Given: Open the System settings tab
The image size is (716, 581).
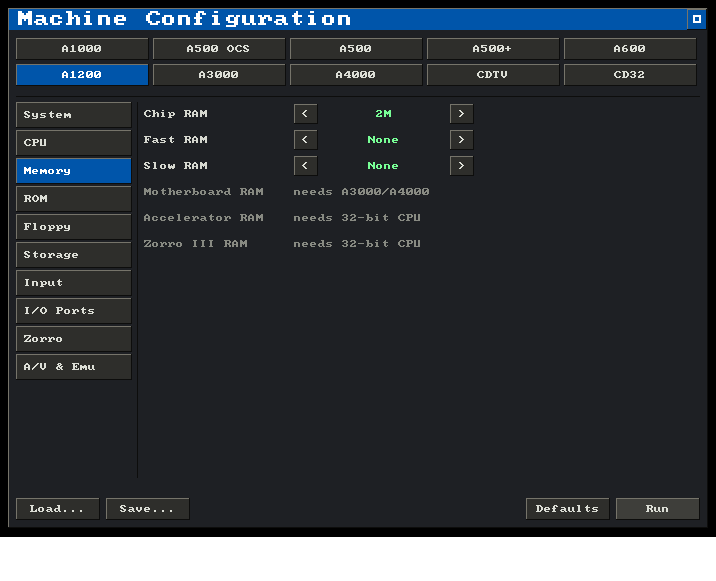Looking at the screenshot, I should point(74,115).
